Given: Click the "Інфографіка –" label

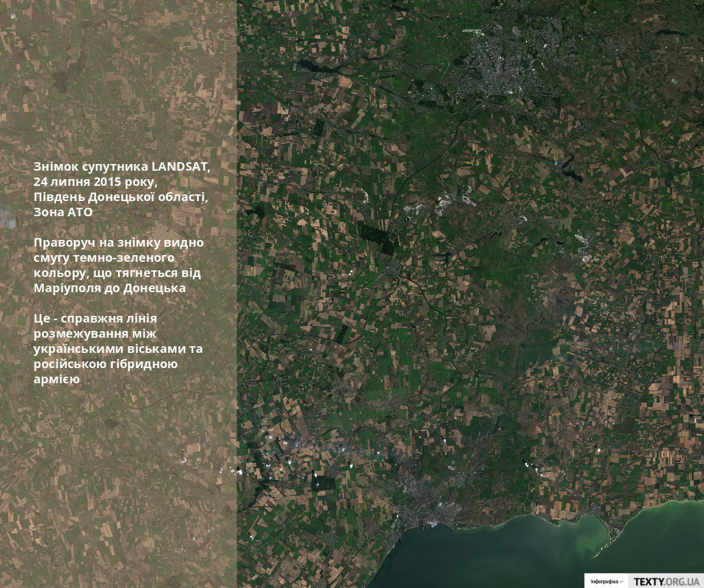Looking at the screenshot, I should pos(606,581).
